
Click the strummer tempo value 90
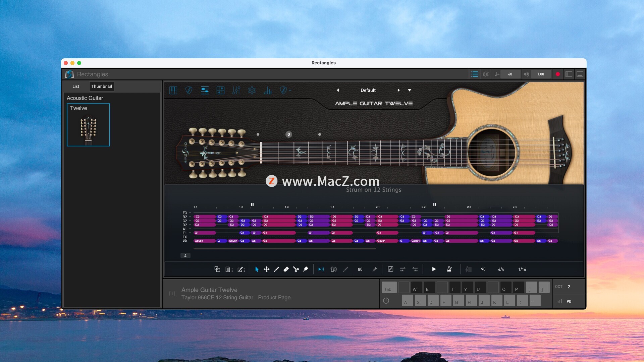pos(483,269)
